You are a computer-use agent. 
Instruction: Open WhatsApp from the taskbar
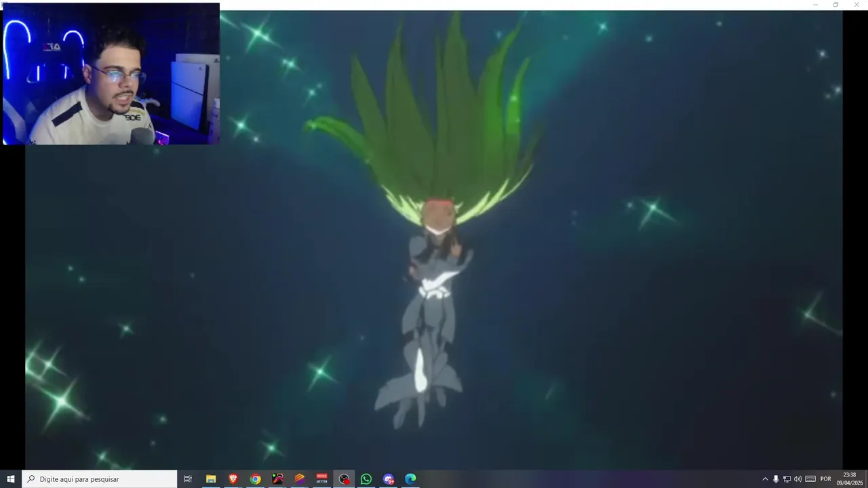(x=366, y=479)
